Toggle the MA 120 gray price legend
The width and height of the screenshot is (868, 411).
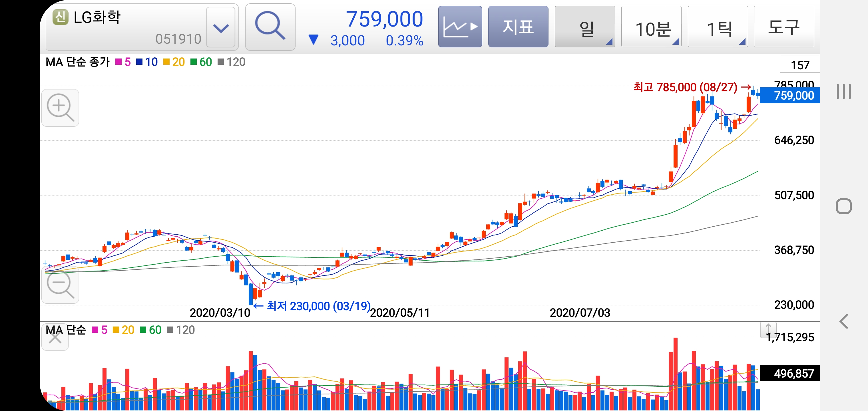click(232, 62)
